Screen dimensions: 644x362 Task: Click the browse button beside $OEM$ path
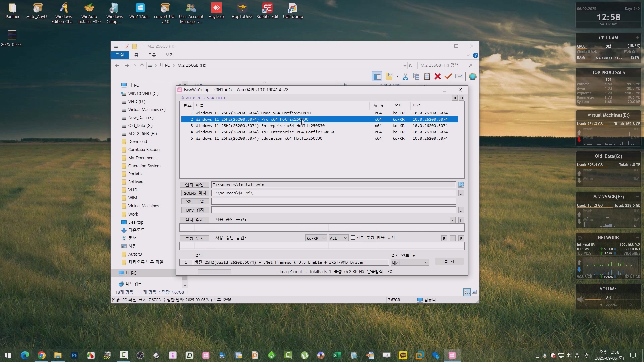(x=461, y=193)
